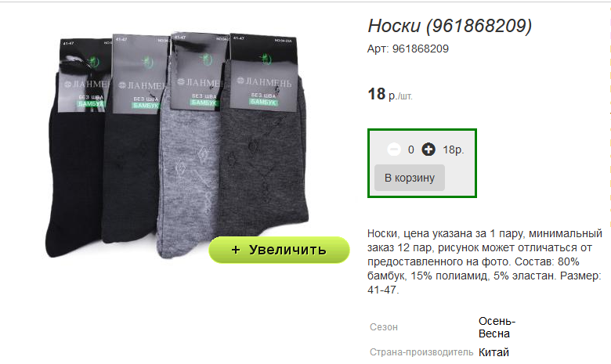The width and height of the screenshot is (611, 364).
Task: Click the 'Сезон' attribute label
Action: pos(384,327)
